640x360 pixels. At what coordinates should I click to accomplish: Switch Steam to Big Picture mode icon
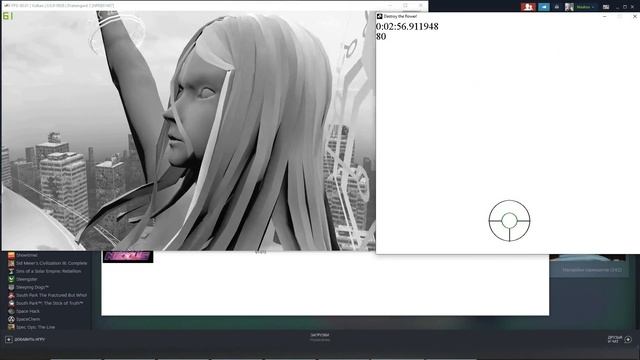coord(606,7)
